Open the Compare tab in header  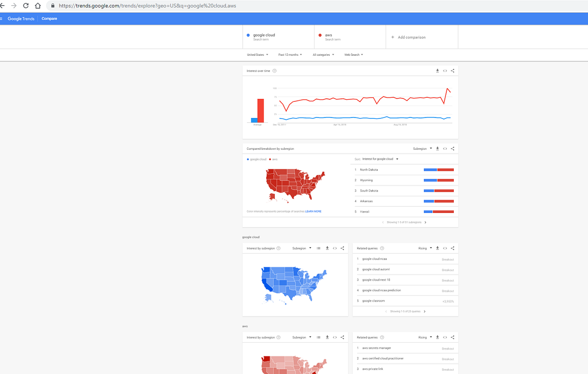(49, 19)
